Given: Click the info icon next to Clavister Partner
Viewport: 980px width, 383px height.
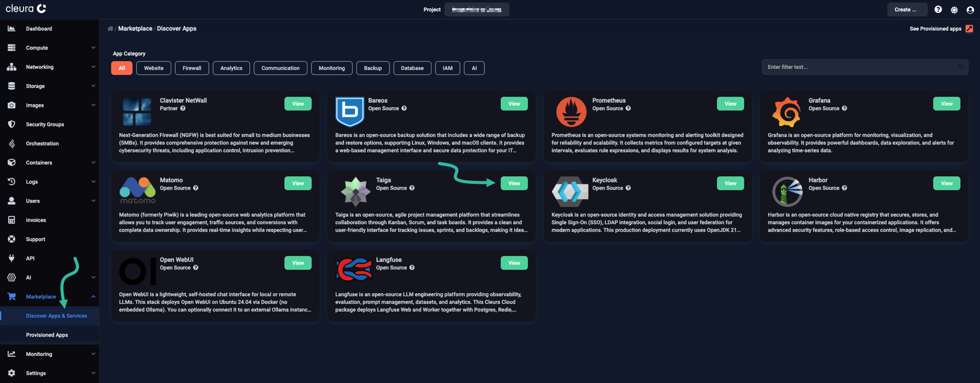Looking at the screenshot, I should coord(183,108).
